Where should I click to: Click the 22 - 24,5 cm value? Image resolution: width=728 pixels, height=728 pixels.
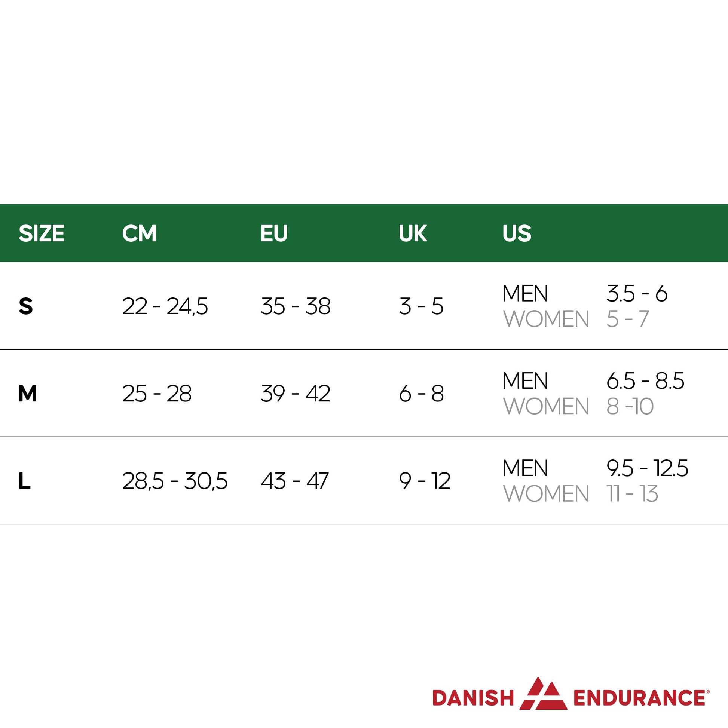165,306
